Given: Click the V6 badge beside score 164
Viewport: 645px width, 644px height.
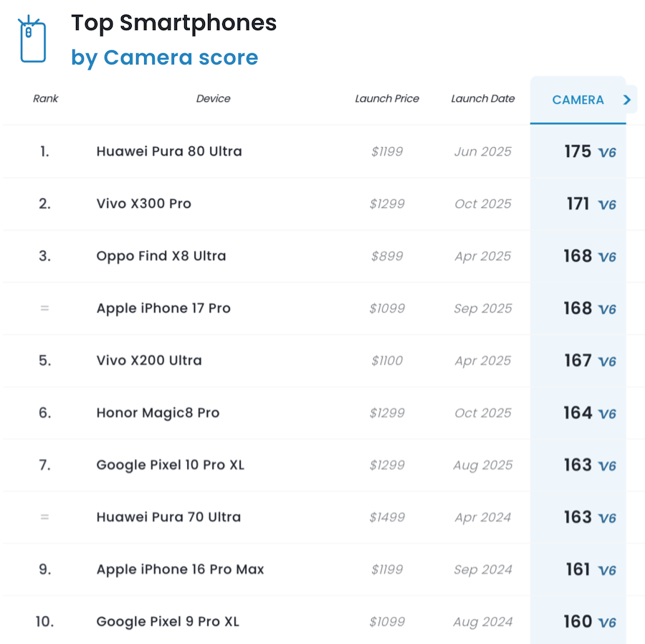Looking at the screenshot, I should (x=607, y=415).
